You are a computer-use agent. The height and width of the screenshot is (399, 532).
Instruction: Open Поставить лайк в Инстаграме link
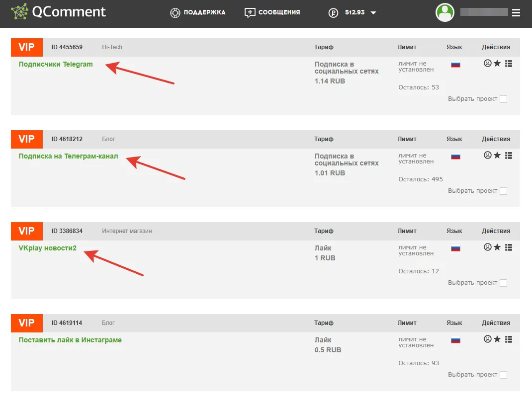tap(70, 340)
